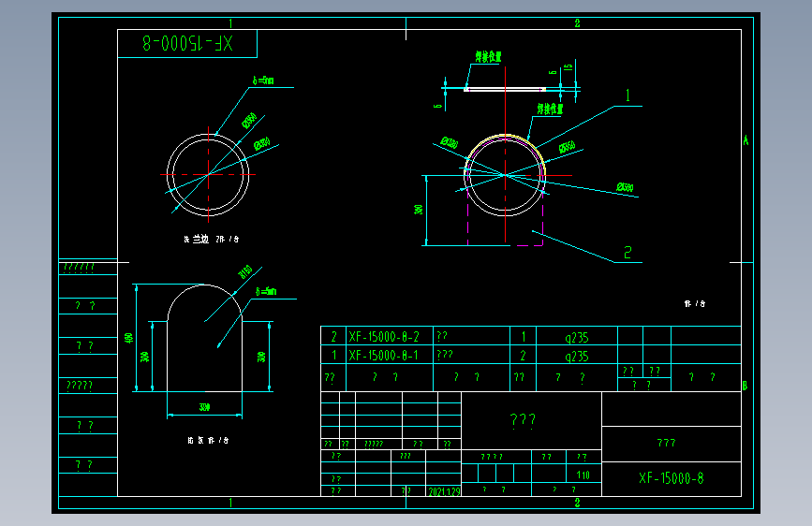Screen dimensions: 812x526
Task: Click the ?? name cell in the XF-15000-8-2 row
Action: coord(442,336)
